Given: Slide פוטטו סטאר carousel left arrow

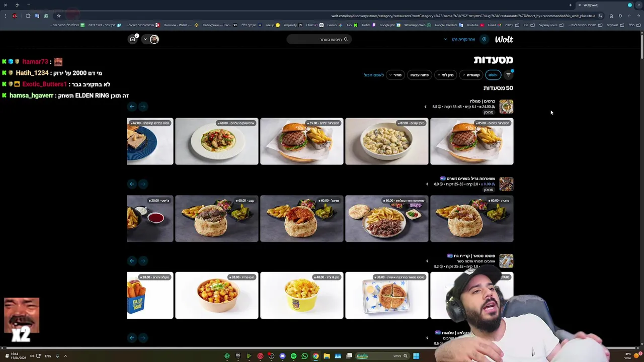Looking at the screenshot, I should pos(132,261).
